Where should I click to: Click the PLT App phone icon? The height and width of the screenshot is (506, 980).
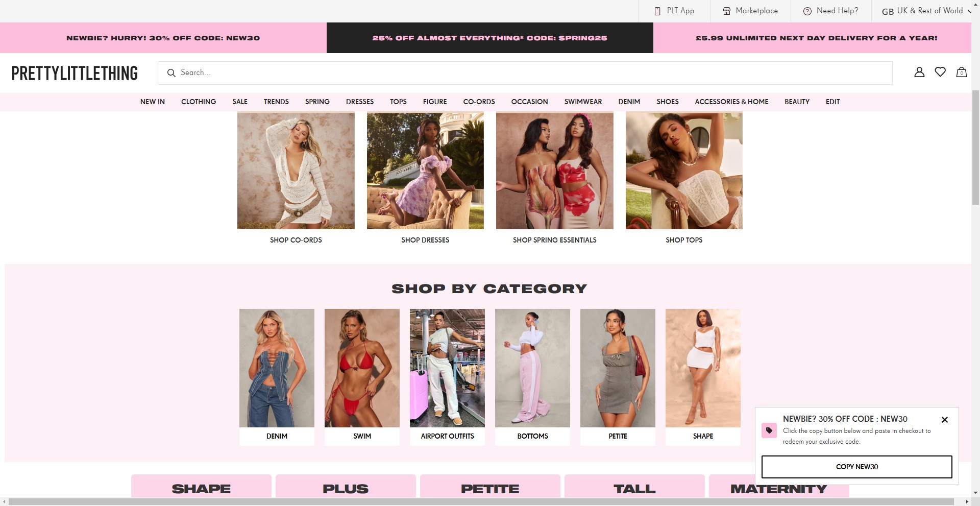click(657, 11)
